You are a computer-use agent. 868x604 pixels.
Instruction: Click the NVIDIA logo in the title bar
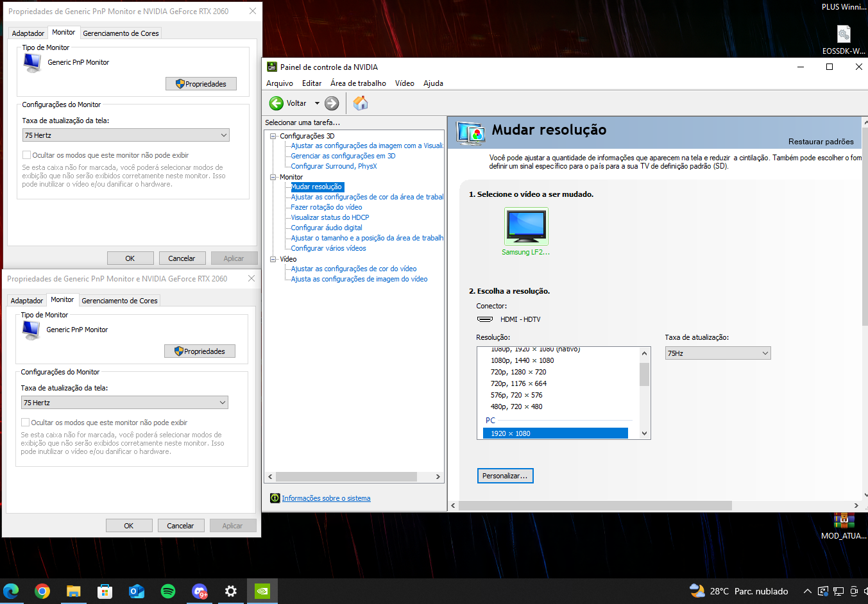(272, 67)
